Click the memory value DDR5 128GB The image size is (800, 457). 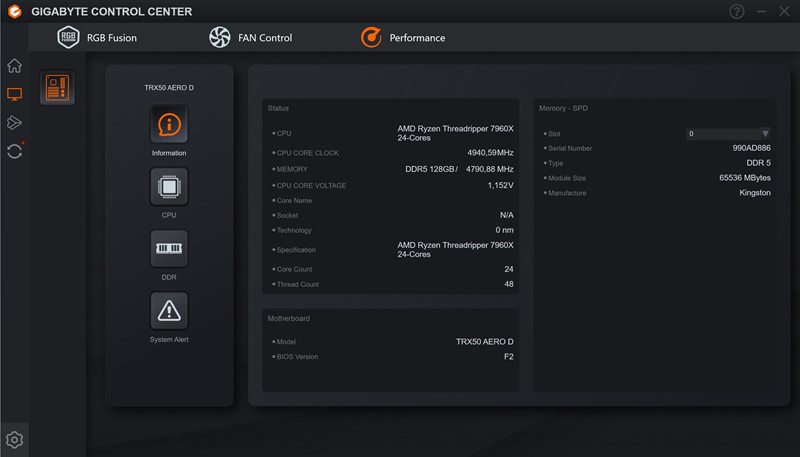(430, 169)
